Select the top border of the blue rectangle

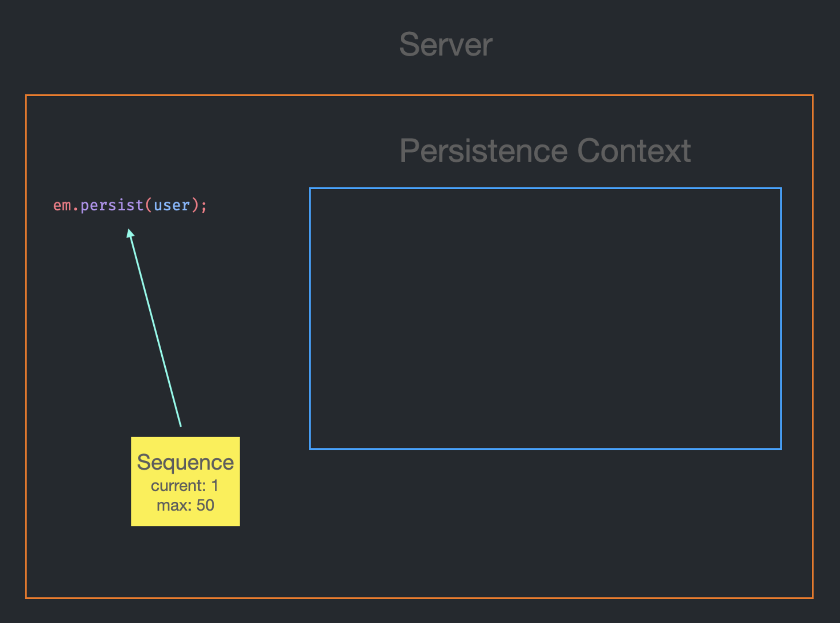[545, 188]
